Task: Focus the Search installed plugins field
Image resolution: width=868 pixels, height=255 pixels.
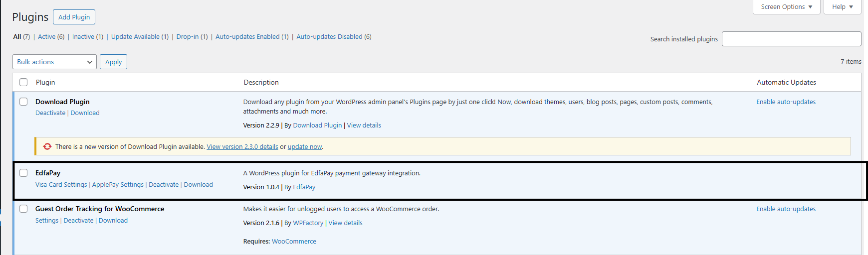Action: pos(791,39)
